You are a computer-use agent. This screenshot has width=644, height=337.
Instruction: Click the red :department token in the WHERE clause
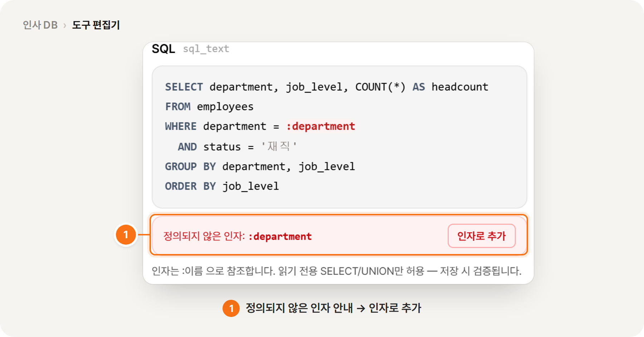[321, 126]
